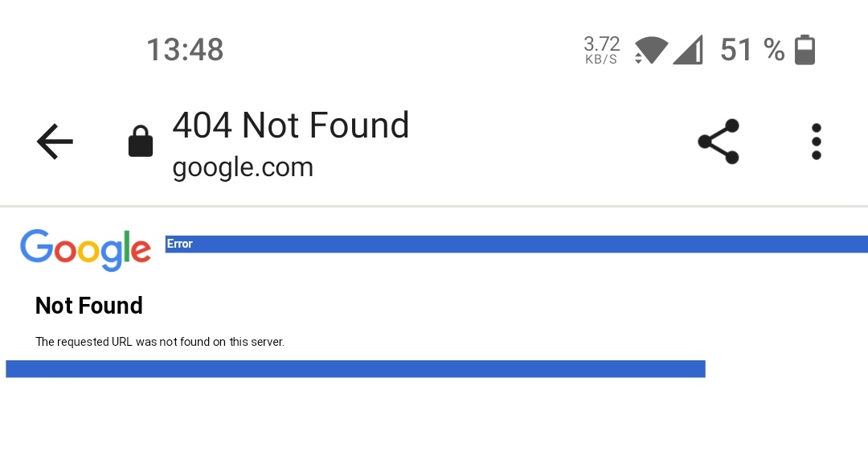
Task: Tap the 13:48 clock in status bar
Action: pyautogui.click(x=185, y=50)
